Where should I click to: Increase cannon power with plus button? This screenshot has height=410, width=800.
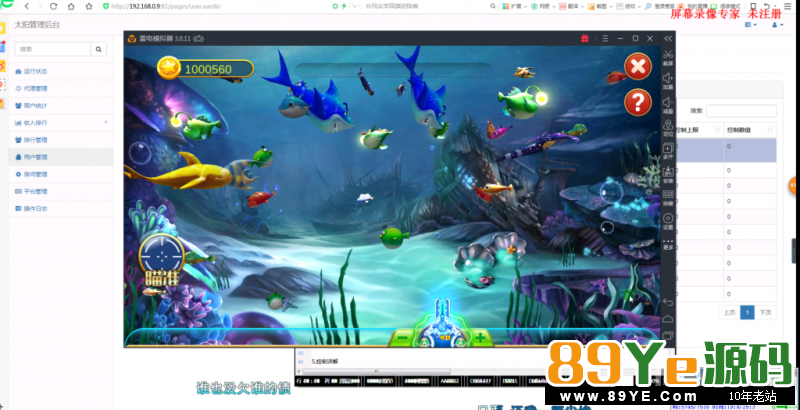pyautogui.click(x=480, y=338)
